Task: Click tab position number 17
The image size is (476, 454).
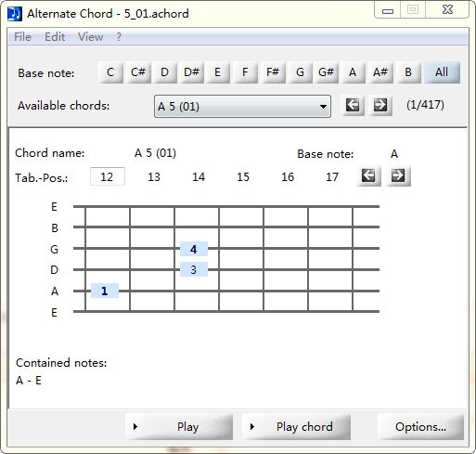Action: [x=332, y=177]
